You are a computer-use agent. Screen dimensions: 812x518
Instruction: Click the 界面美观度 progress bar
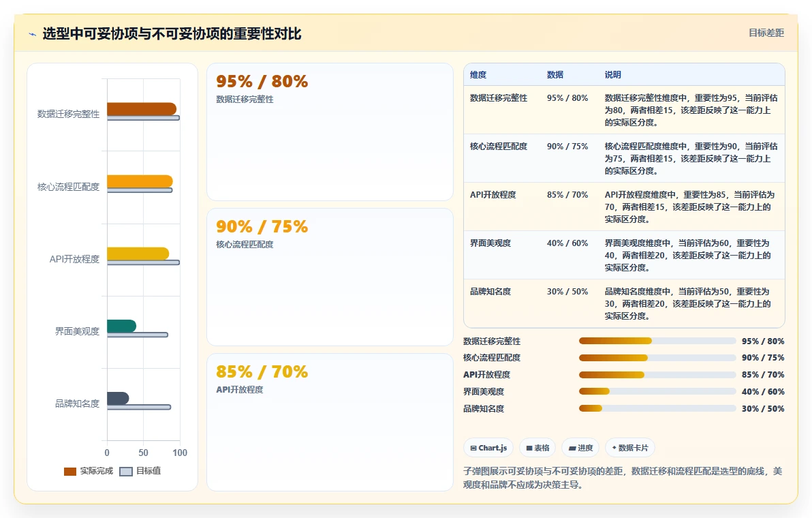(657, 392)
